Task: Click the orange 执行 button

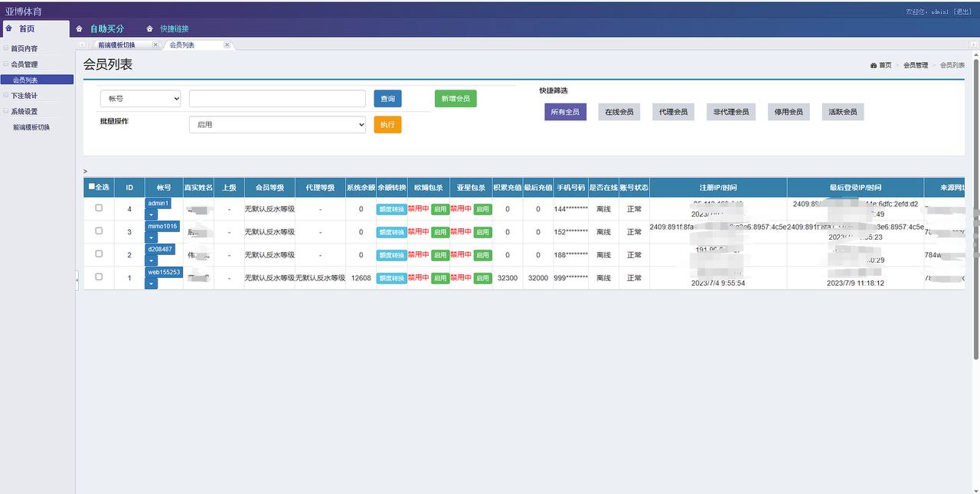Action: pyautogui.click(x=387, y=124)
